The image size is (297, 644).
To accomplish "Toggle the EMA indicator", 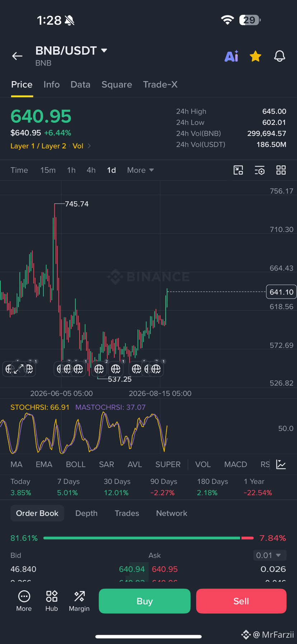I will (44, 465).
